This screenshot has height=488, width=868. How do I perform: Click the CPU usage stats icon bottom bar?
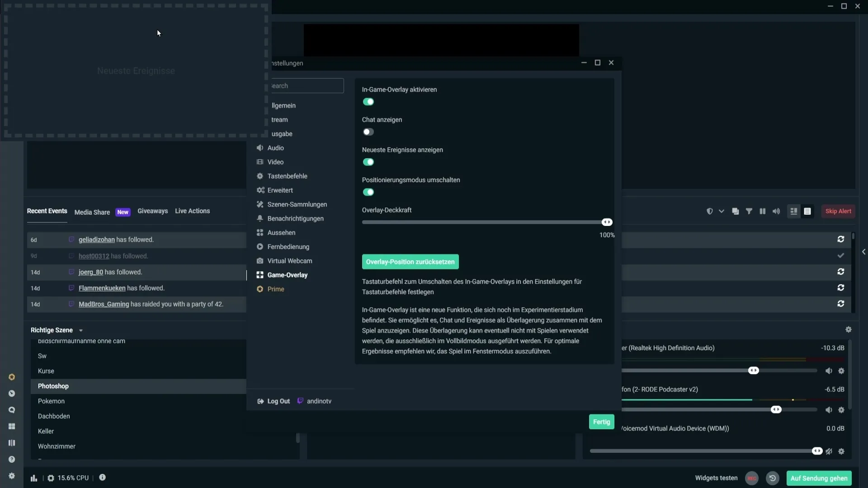click(50, 478)
